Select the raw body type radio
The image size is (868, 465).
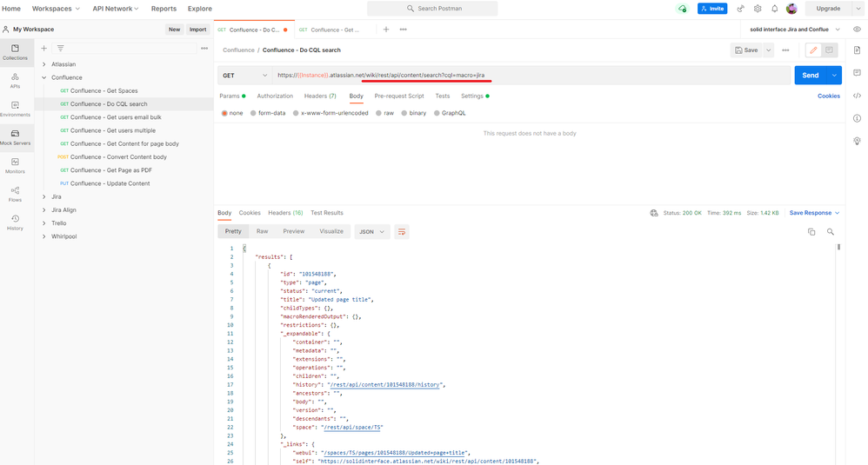pos(378,113)
